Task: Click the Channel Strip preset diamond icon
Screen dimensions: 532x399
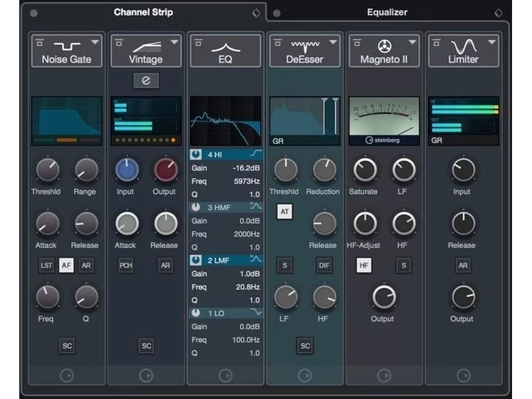Action: [x=256, y=13]
